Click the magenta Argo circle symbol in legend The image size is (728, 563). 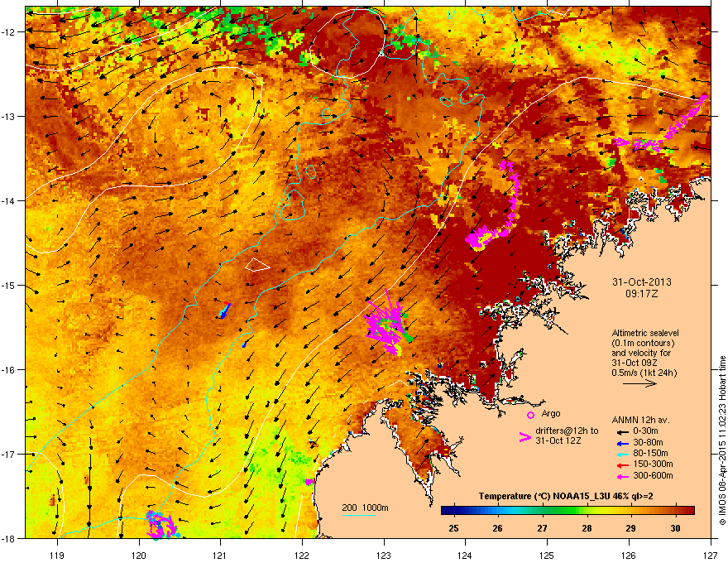click(x=530, y=415)
